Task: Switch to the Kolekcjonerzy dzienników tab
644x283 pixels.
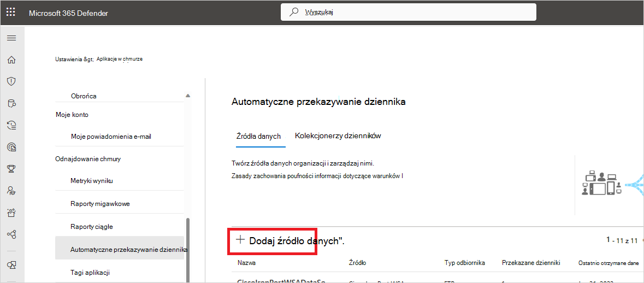Action: point(339,135)
